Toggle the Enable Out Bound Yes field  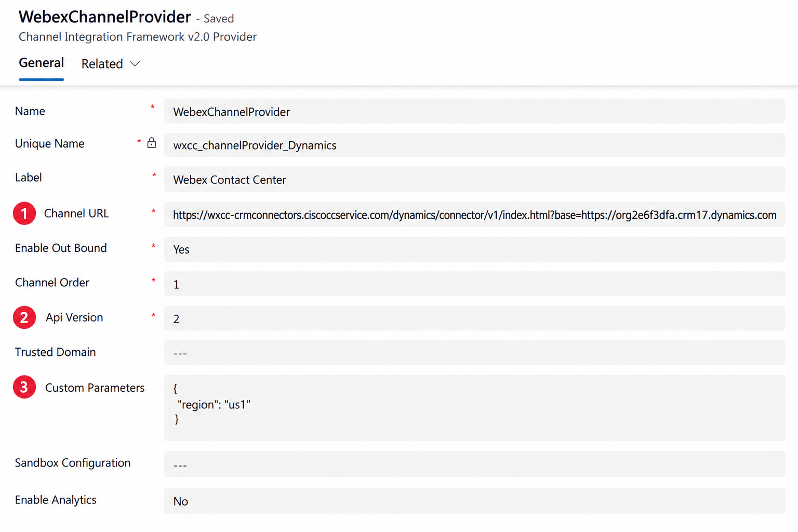474,249
